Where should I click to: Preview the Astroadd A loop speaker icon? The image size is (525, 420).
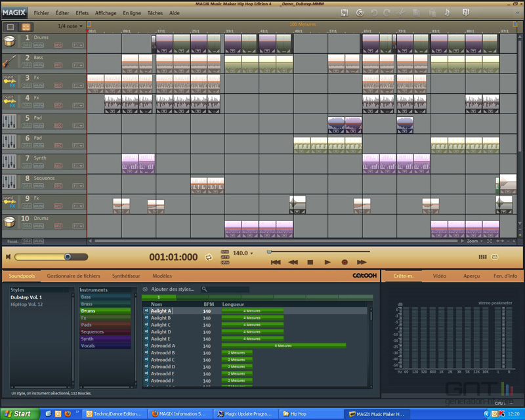point(146,346)
